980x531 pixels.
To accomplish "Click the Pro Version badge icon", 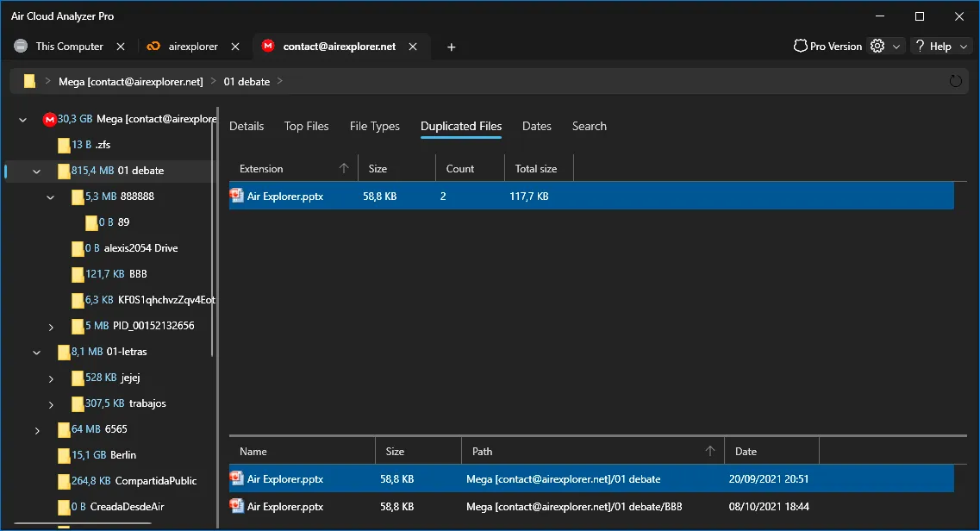I will pos(800,46).
